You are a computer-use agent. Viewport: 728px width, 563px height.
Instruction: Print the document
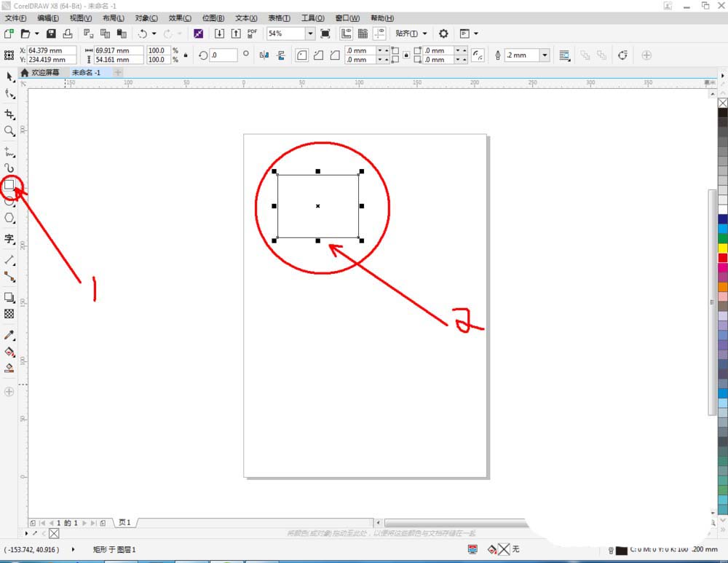click(x=68, y=34)
